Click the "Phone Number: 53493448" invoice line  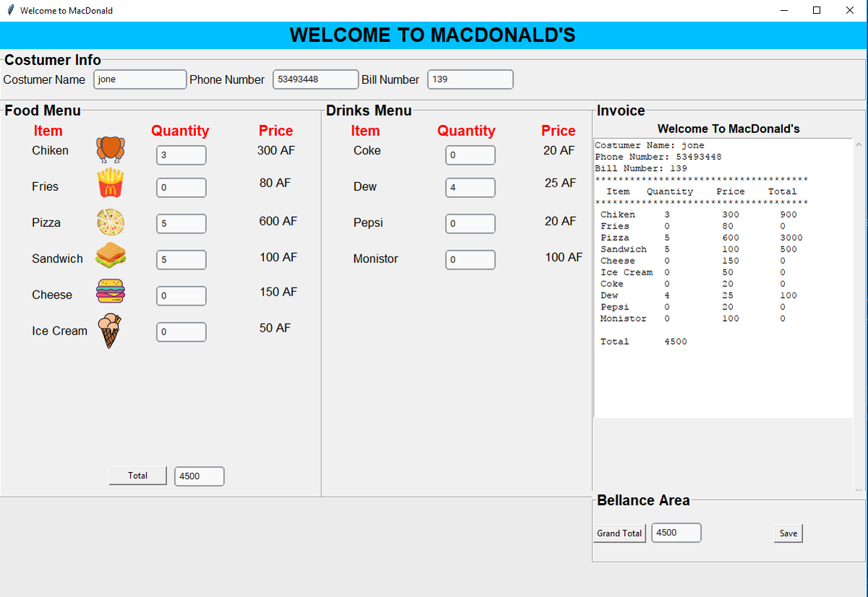658,157
